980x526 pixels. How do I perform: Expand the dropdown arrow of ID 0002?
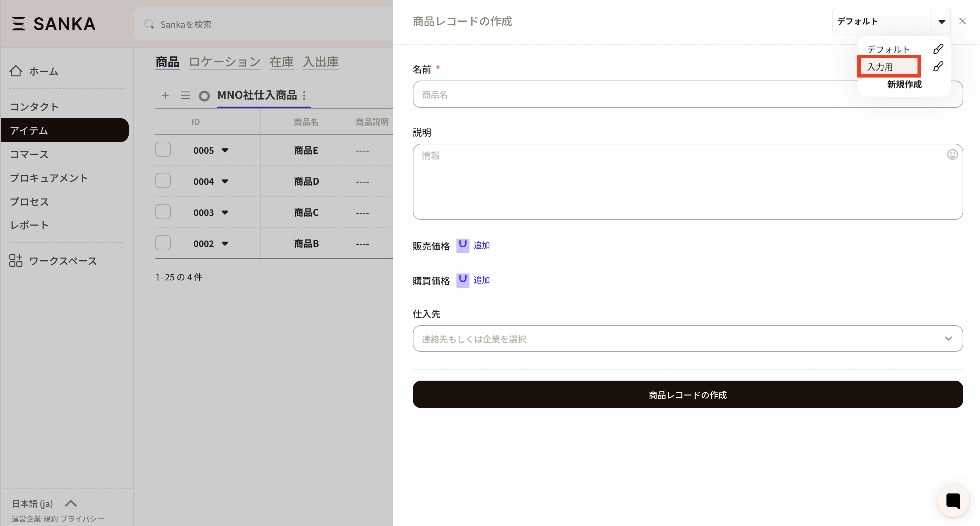[225, 244]
